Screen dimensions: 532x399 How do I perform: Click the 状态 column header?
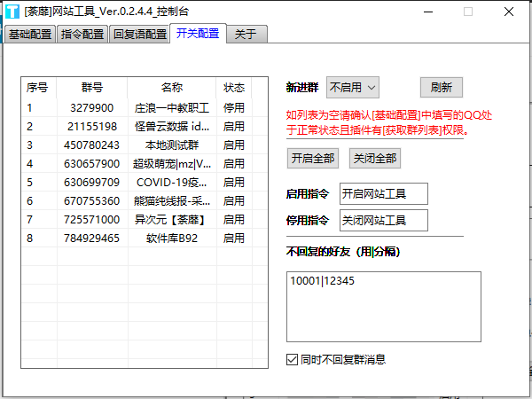[234, 88]
